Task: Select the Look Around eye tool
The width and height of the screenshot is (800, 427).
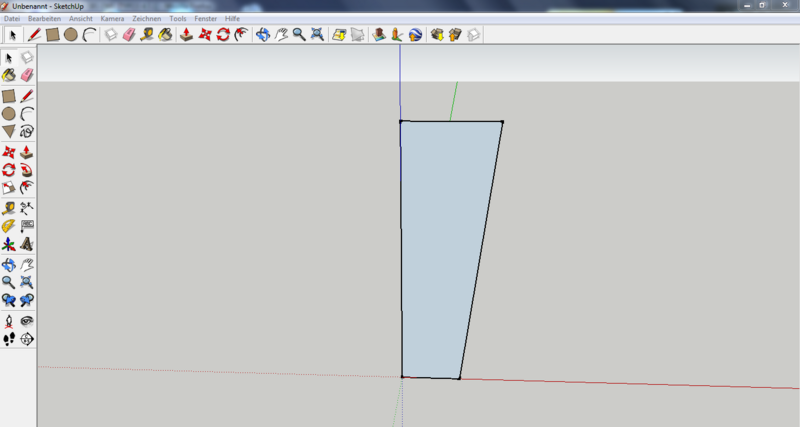Action: (27, 321)
